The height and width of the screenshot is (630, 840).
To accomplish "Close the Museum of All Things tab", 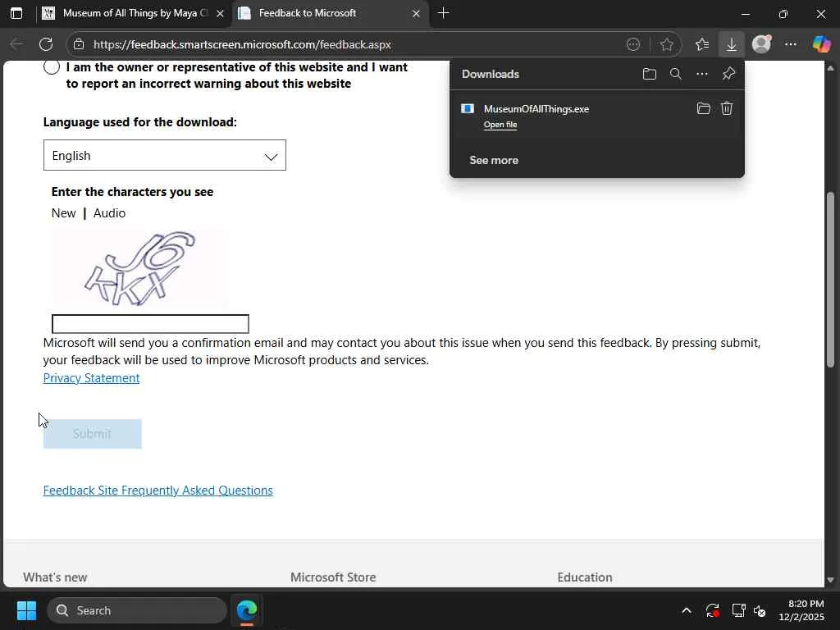I will (x=220, y=13).
